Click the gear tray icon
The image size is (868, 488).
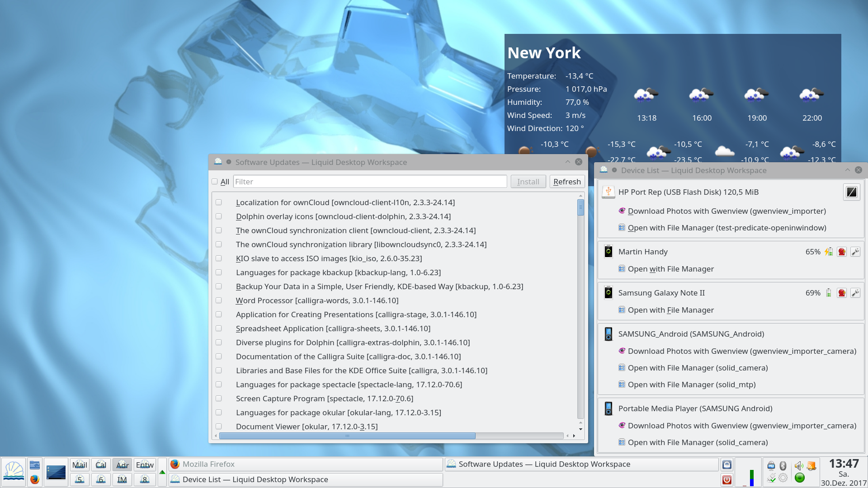783,478
